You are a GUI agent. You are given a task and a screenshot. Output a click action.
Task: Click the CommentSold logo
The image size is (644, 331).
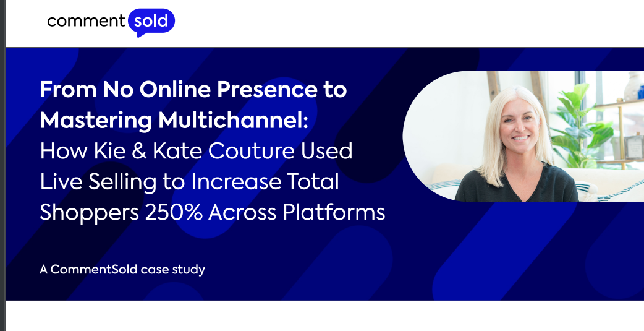pyautogui.click(x=111, y=22)
